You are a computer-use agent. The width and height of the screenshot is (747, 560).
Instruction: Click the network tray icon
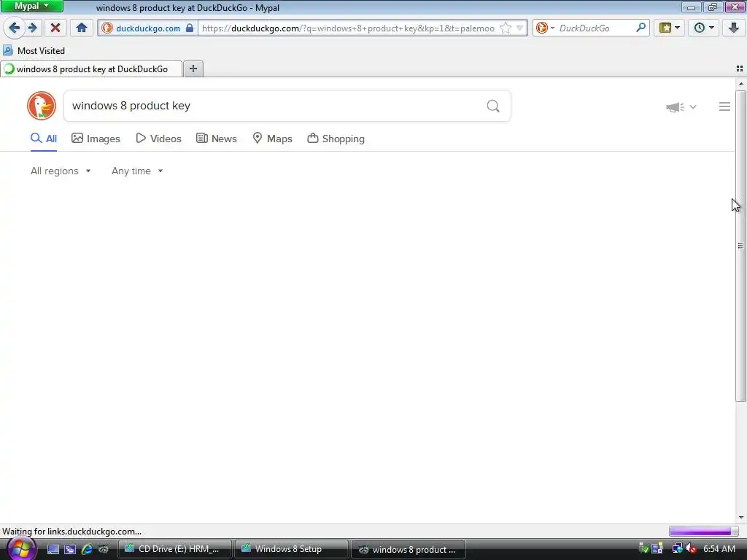[x=677, y=548]
